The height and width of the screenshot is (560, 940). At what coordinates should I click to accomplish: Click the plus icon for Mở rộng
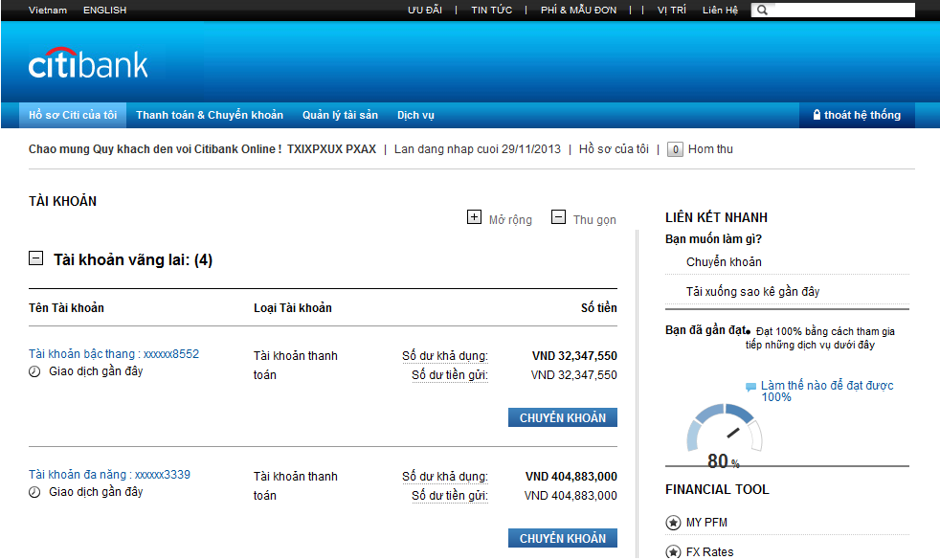474,217
